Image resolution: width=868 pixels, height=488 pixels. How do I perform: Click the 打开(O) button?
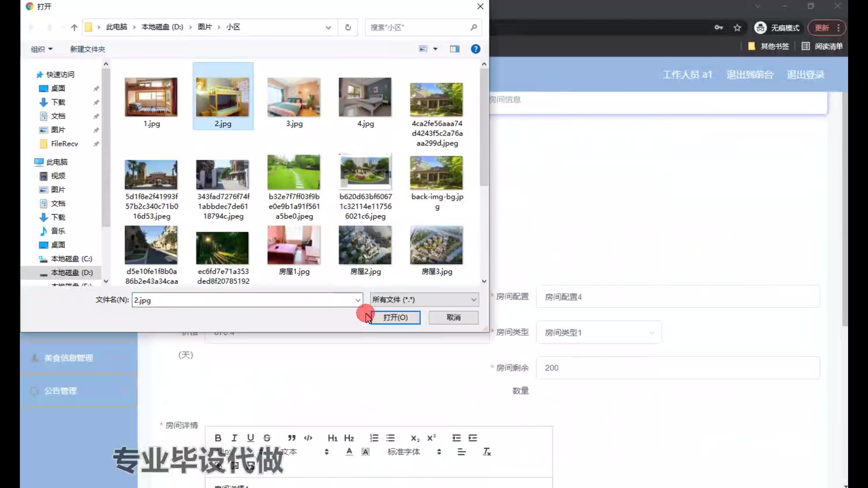(x=395, y=318)
